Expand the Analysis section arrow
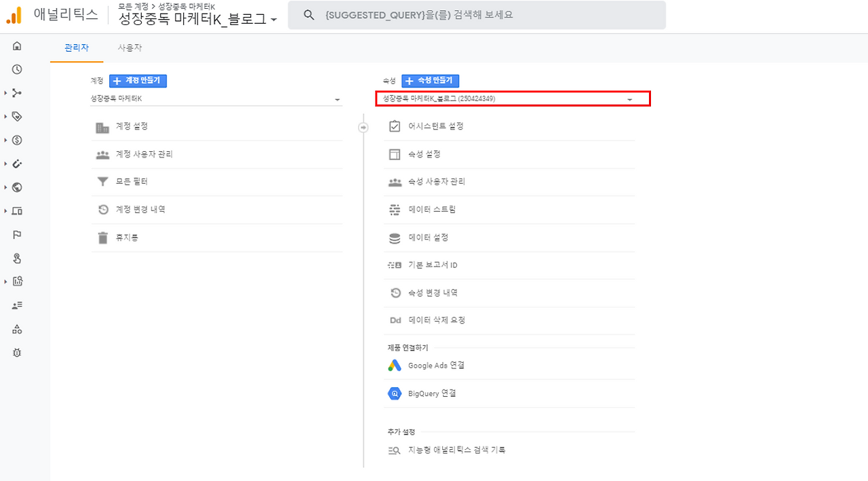This screenshot has width=868, height=481. click(5, 282)
